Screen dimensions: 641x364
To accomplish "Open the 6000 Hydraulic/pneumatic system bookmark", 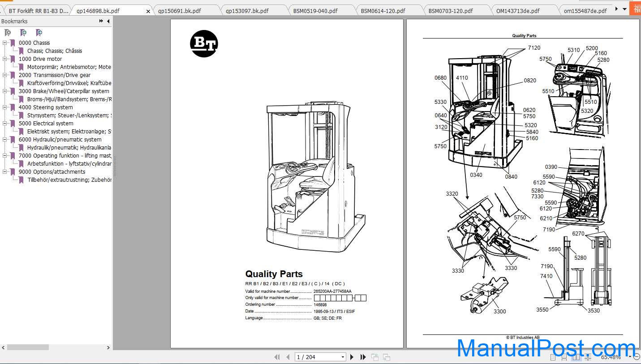I will coord(60,140).
